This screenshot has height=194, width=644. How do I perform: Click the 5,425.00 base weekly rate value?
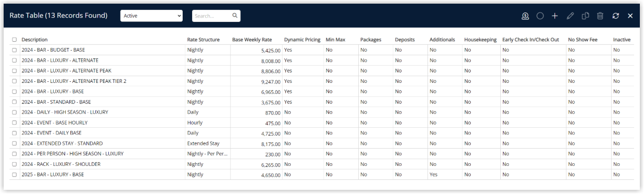[x=271, y=51]
